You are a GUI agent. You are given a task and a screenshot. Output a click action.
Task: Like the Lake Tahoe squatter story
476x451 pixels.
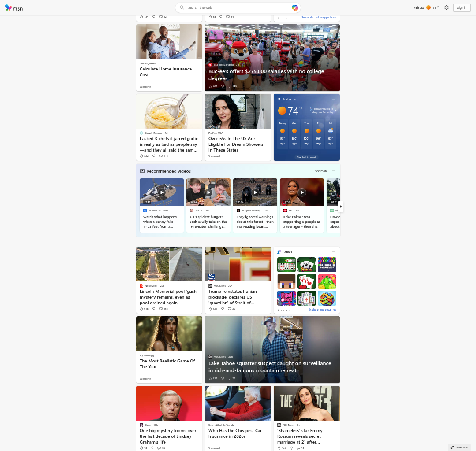point(213,378)
